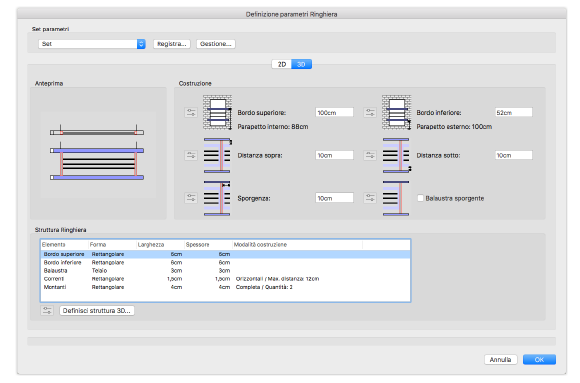The height and width of the screenshot is (383, 580).
Task: Click the Telaio cell in Balaustra row
Action: click(99, 271)
